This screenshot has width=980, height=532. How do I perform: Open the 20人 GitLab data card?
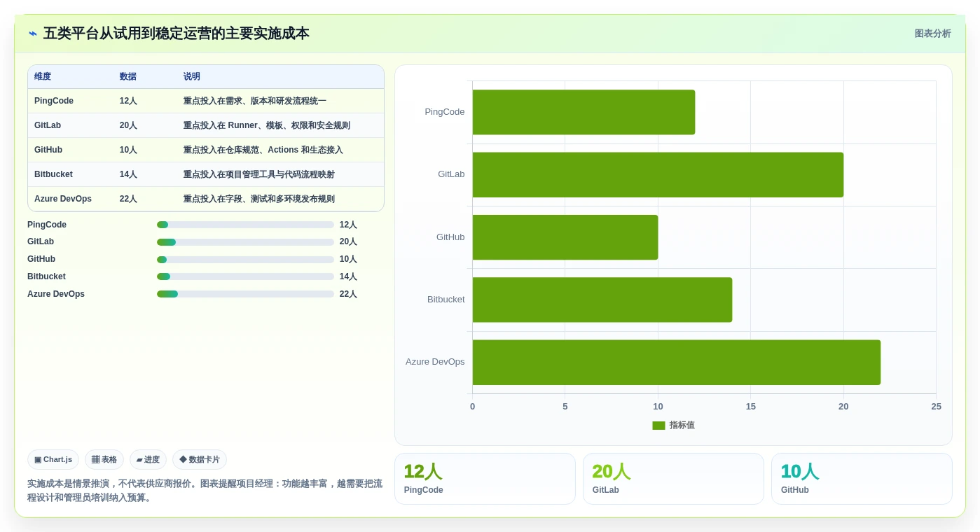pyautogui.click(x=673, y=479)
